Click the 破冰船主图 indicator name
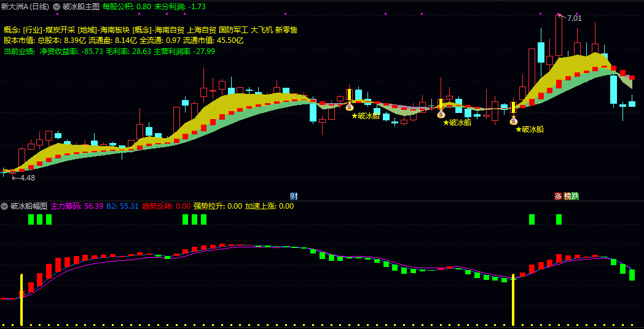The image size is (644, 329). pos(81,7)
